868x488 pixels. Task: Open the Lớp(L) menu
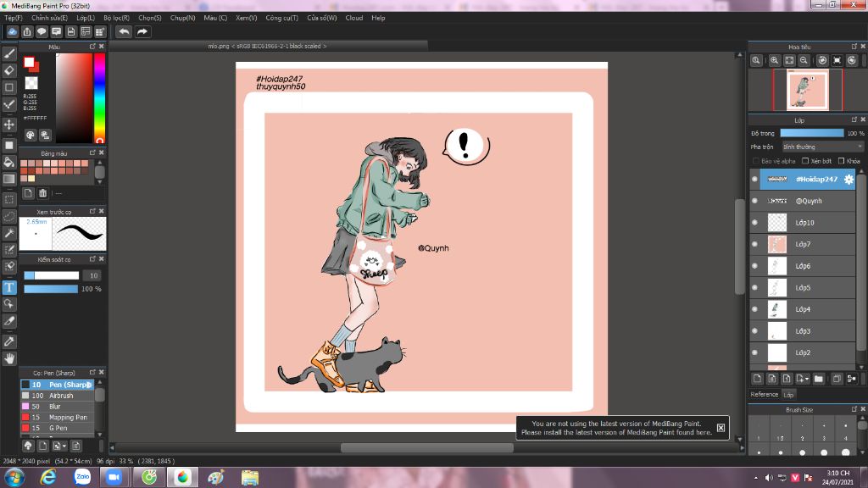coord(86,18)
